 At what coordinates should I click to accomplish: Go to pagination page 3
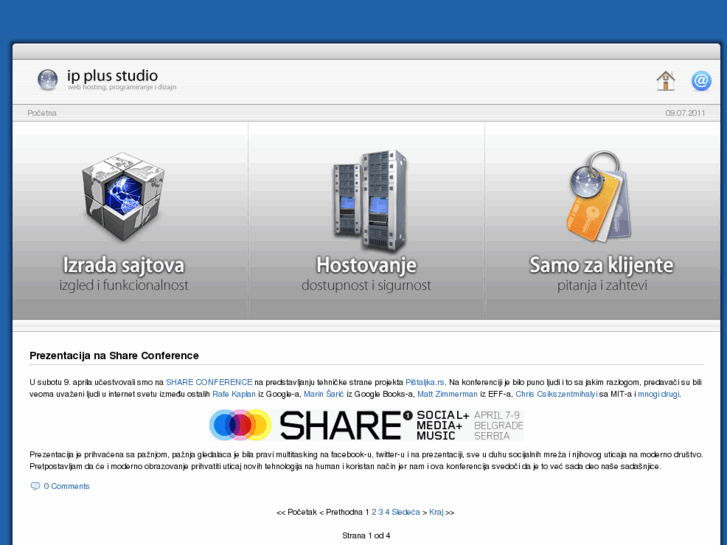click(381, 512)
